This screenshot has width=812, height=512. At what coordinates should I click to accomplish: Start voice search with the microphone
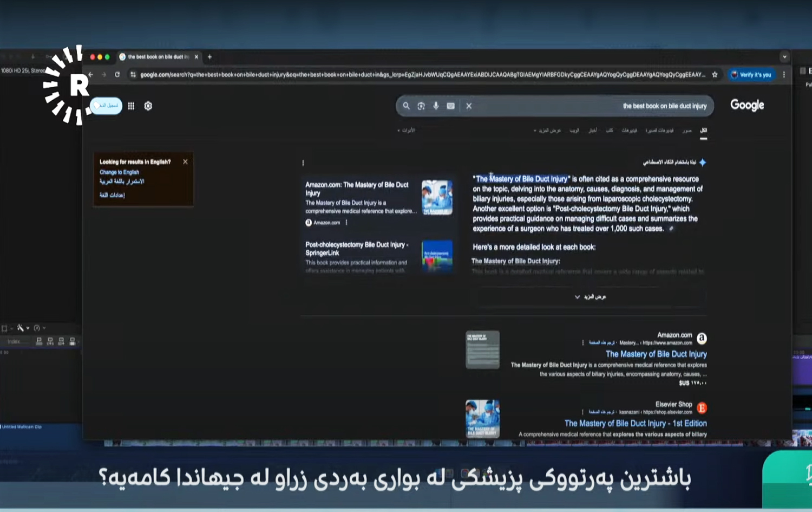pos(436,106)
